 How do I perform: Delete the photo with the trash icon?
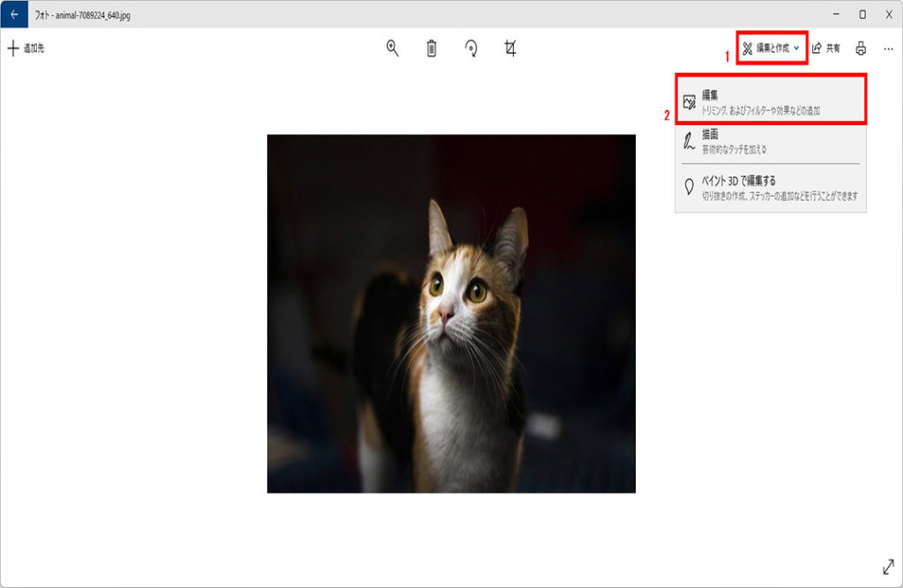click(x=431, y=48)
